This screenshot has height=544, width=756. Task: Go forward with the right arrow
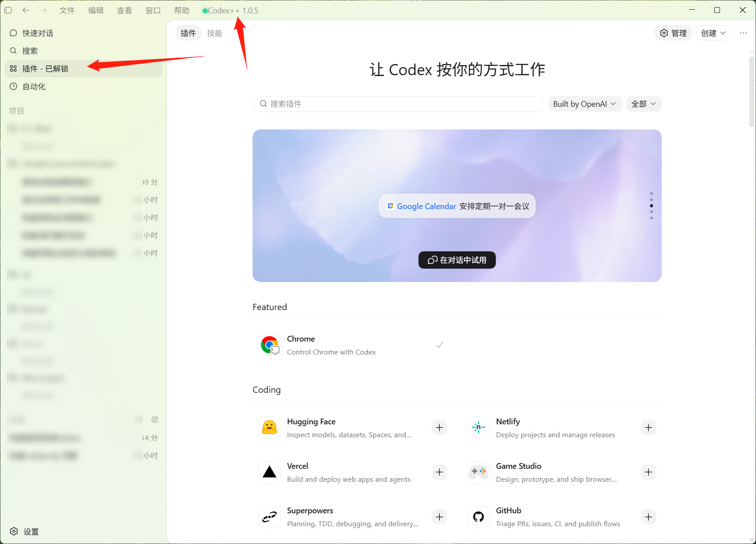(x=44, y=10)
